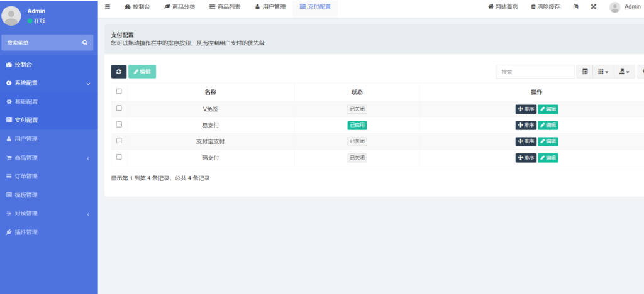The width and height of the screenshot is (644, 294).
Task: Enter fullscreen mode via the expand icon
Action: (x=593, y=7)
